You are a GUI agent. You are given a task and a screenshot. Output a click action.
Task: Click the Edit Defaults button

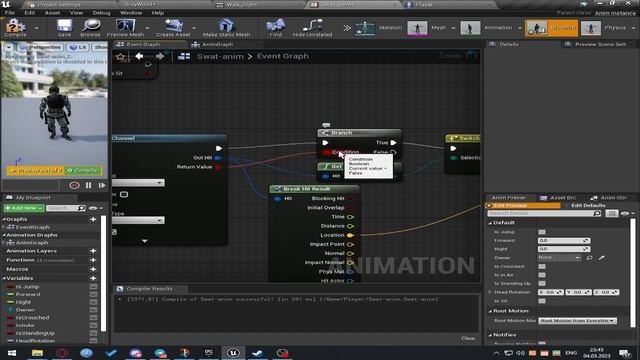point(588,205)
